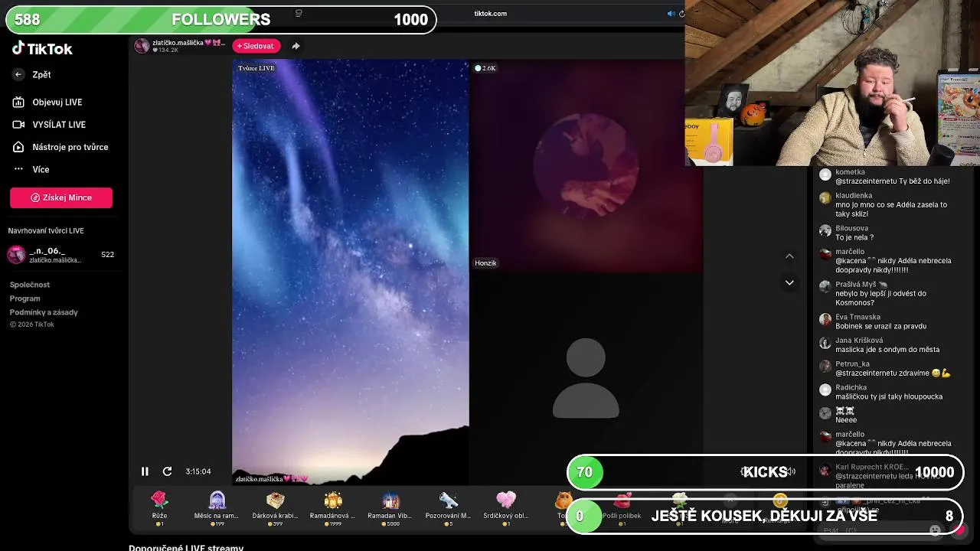Open Nástroje pro tvůrce
Viewport: 980px width, 551px height.
(70, 147)
